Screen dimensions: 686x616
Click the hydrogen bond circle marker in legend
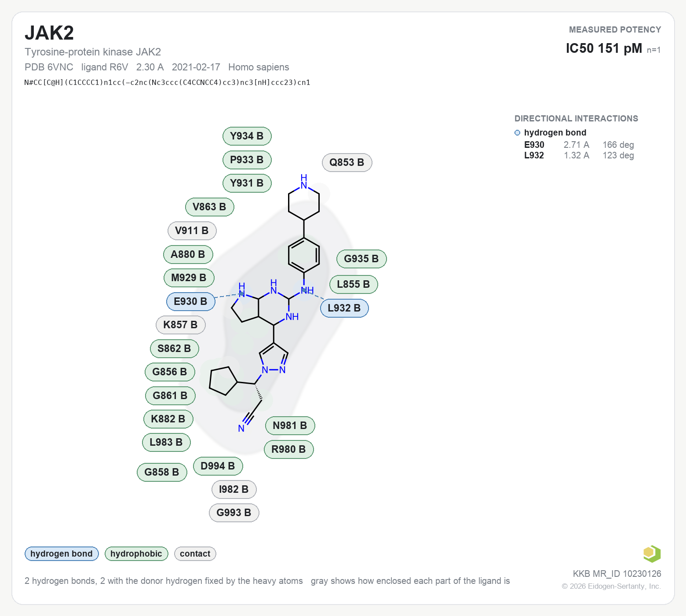[x=518, y=133]
